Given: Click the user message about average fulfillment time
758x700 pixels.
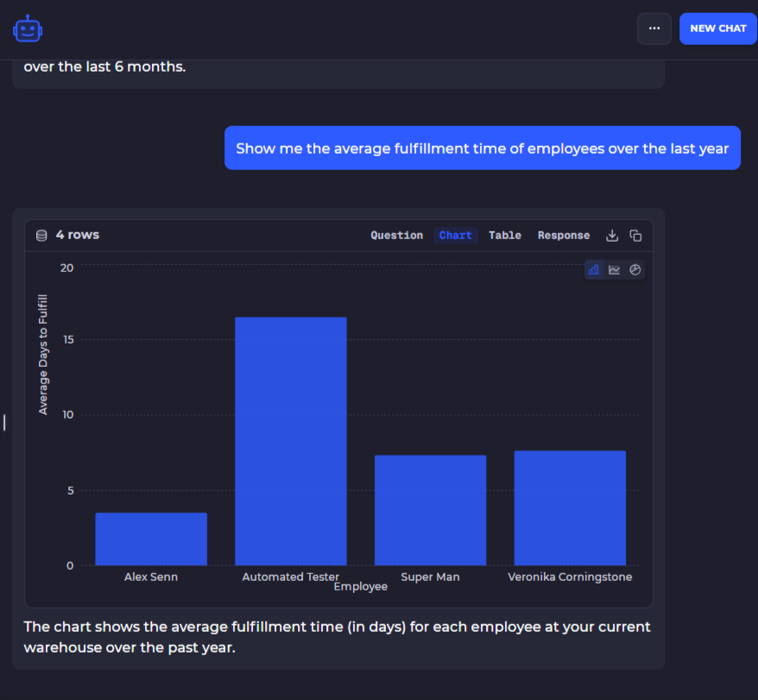Looking at the screenshot, I should click(x=483, y=148).
